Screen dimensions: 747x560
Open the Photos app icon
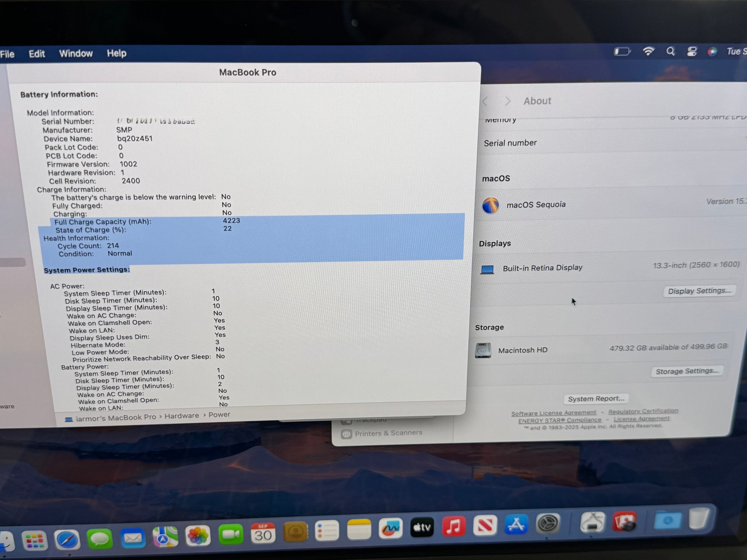coord(198,536)
